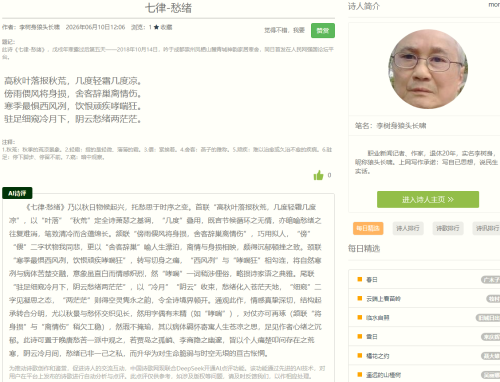Click the author tag beside 樱花之约
500x382 pixels.
(x=491, y=356)
